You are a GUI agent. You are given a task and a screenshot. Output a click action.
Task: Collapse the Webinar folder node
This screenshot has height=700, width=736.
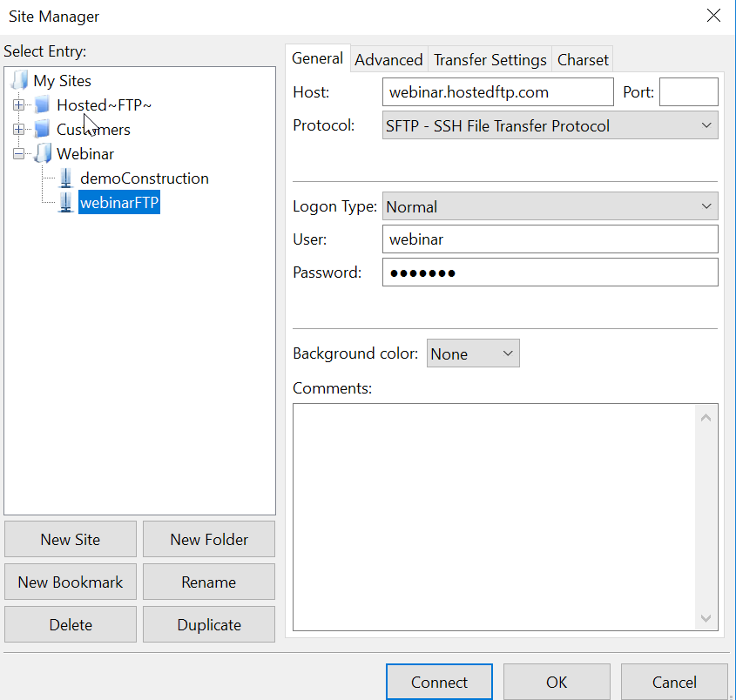19,154
